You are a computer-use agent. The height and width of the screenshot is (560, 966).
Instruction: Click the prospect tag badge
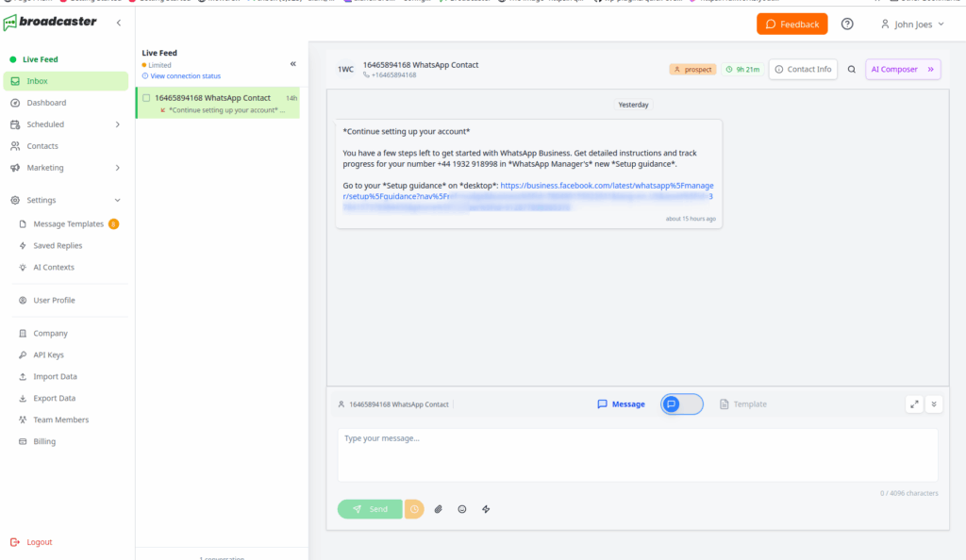(692, 70)
